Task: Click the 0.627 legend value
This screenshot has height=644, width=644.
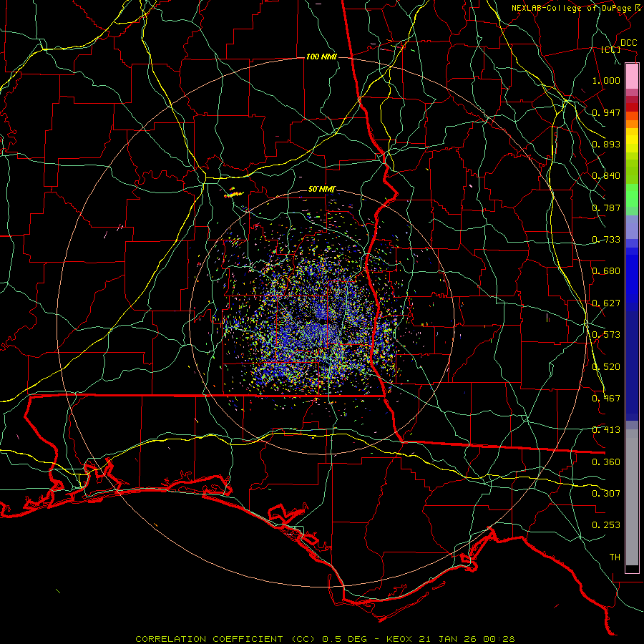Action: point(606,303)
